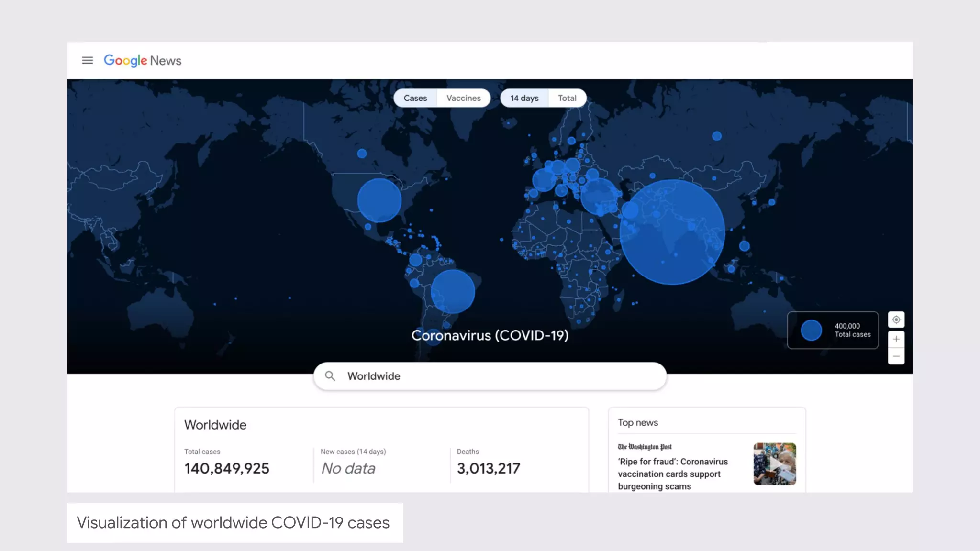The height and width of the screenshot is (551, 980).
Task: Select the Cases map toggle
Action: tap(415, 98)
